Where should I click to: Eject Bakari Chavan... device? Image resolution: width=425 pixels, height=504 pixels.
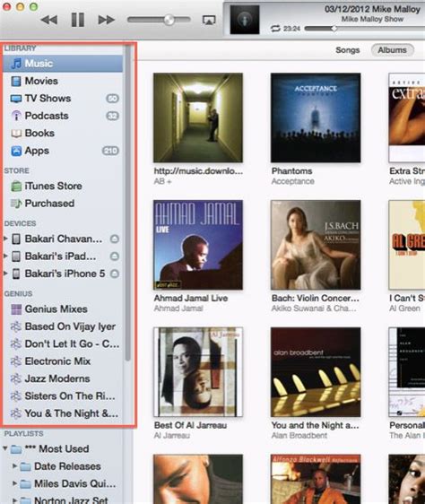coord(115,239)
